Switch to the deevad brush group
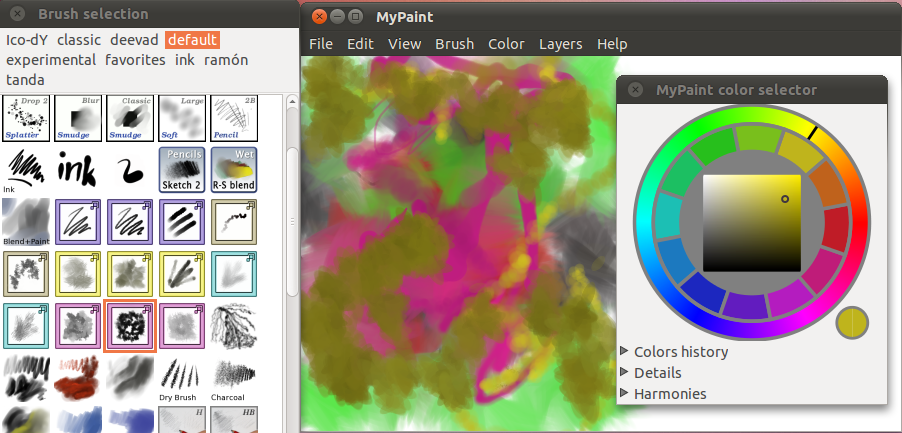Screen dimensions: 902x433 (134, 40)
